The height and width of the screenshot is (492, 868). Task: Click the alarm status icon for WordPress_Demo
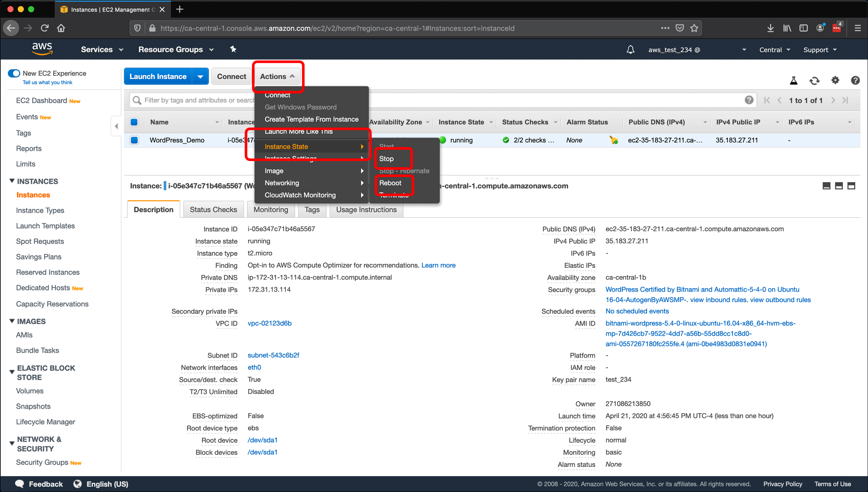(614, 140)
